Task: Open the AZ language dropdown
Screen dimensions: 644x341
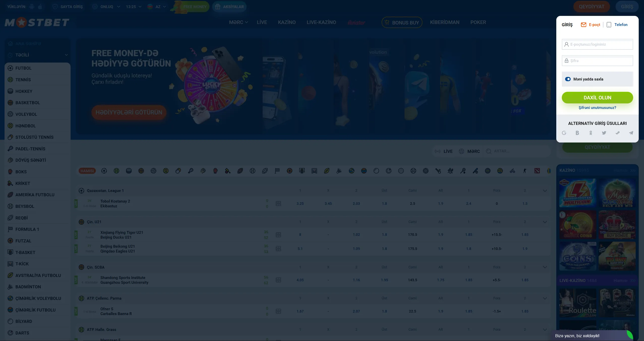Action: tap(157, 7)
